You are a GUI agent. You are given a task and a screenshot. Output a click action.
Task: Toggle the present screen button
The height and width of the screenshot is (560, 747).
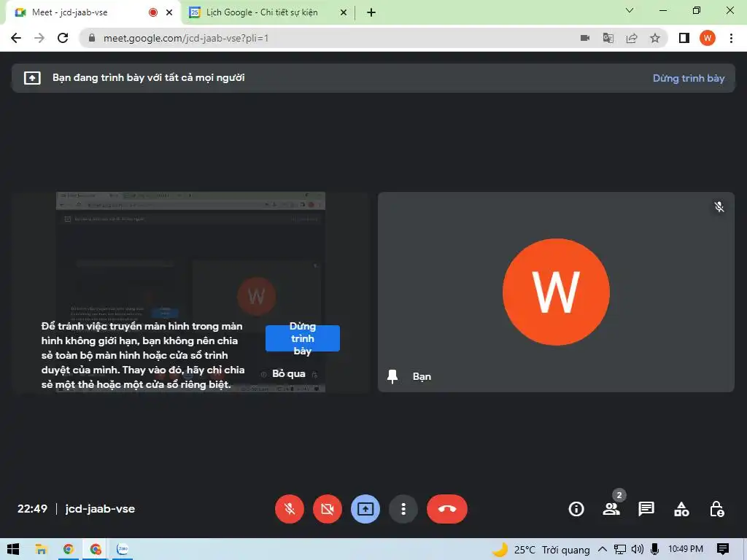click(365, 509)
